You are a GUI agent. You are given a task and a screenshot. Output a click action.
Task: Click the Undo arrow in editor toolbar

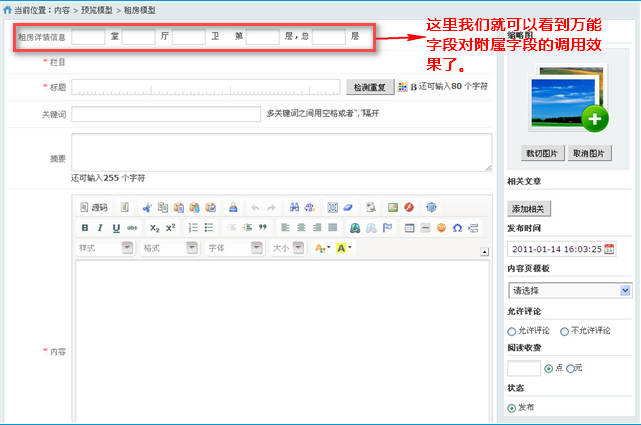point(255,208)
